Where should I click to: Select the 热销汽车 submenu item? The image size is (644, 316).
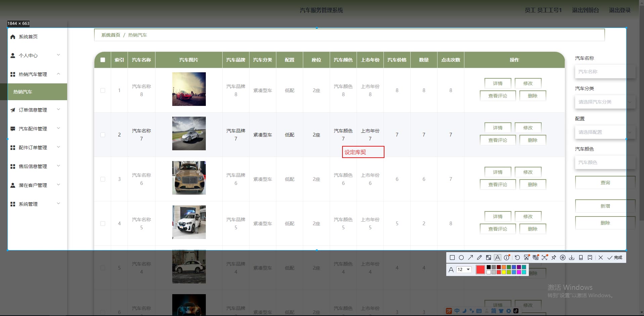tap(23, 92)
